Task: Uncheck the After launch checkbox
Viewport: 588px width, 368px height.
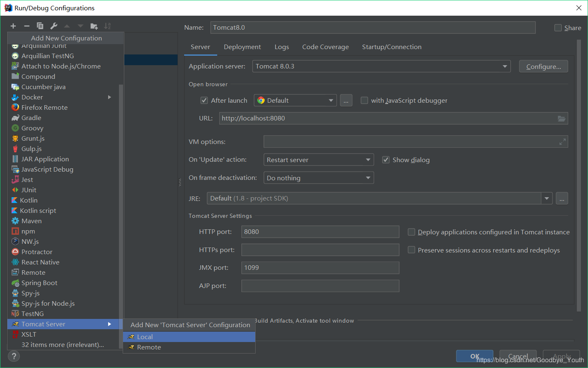Action: pyautogui.click(x=204, y=100)
